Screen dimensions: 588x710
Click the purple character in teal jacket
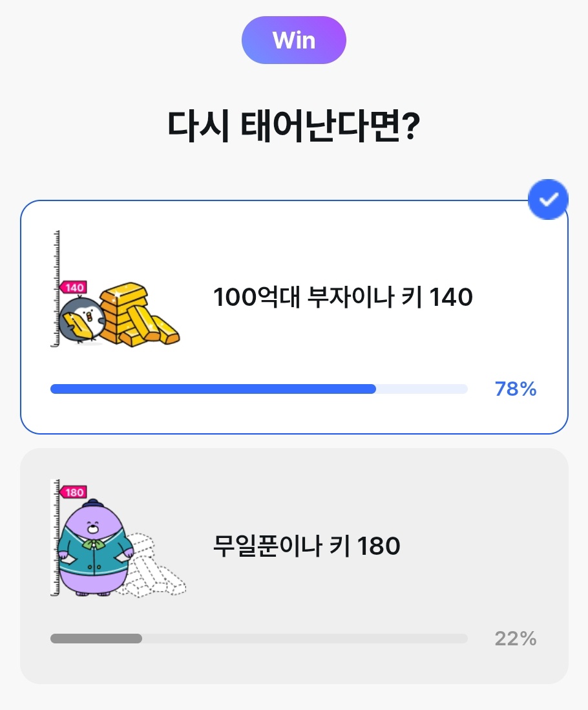(95, 548)
